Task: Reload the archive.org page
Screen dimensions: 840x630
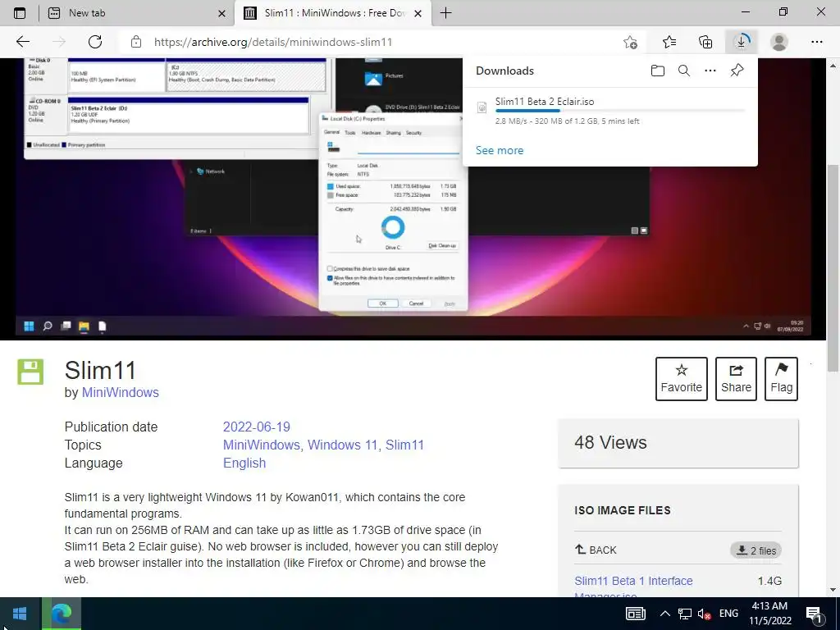Action: pyautogui.click(x=95, y=42)
